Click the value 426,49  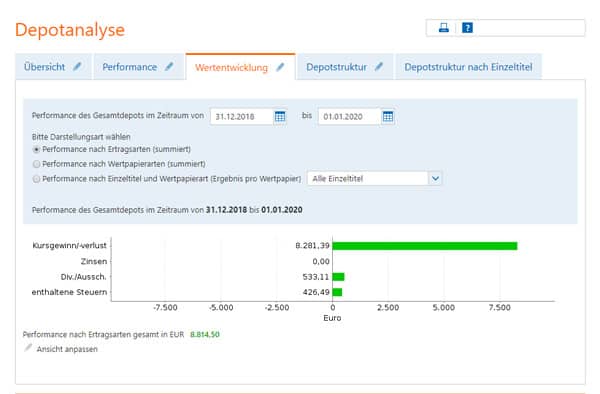coord(316,292)
